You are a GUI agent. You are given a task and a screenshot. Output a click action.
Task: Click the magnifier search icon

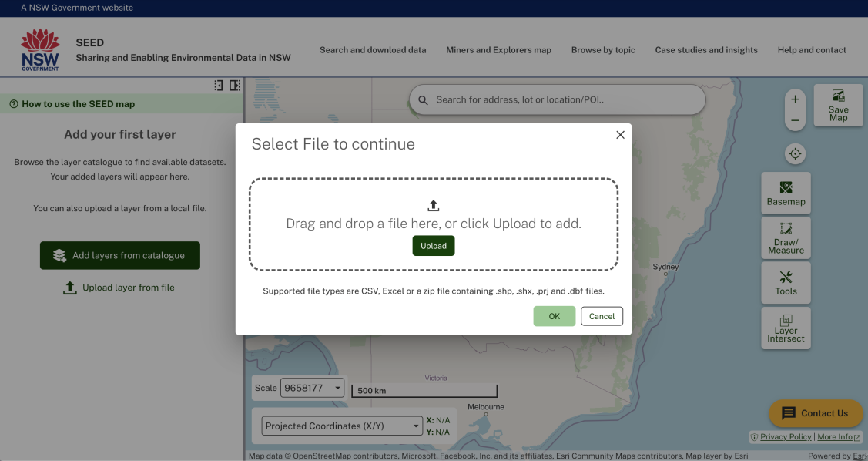tap(423, 99)
